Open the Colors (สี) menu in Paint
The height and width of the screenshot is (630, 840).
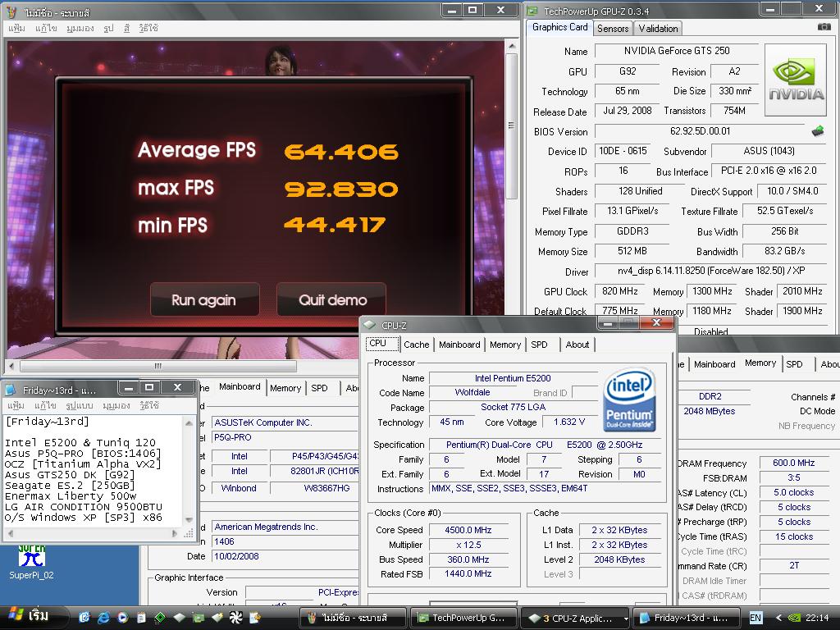[x=126, y=28]
